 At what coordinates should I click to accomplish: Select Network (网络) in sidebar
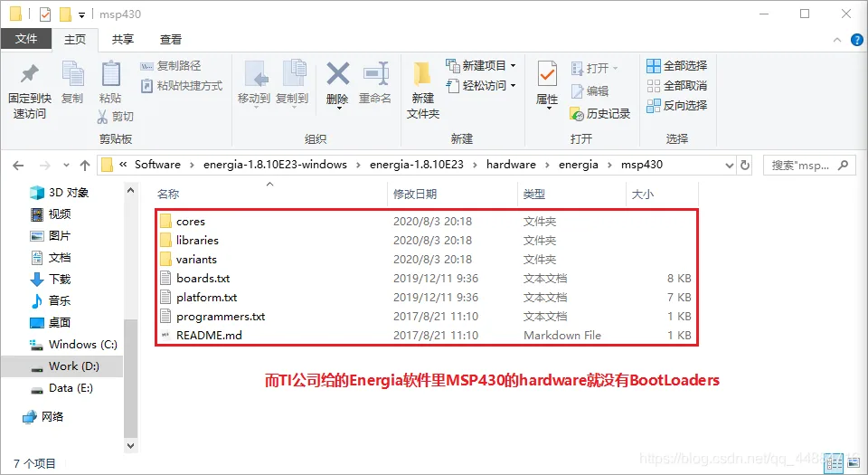43,417
